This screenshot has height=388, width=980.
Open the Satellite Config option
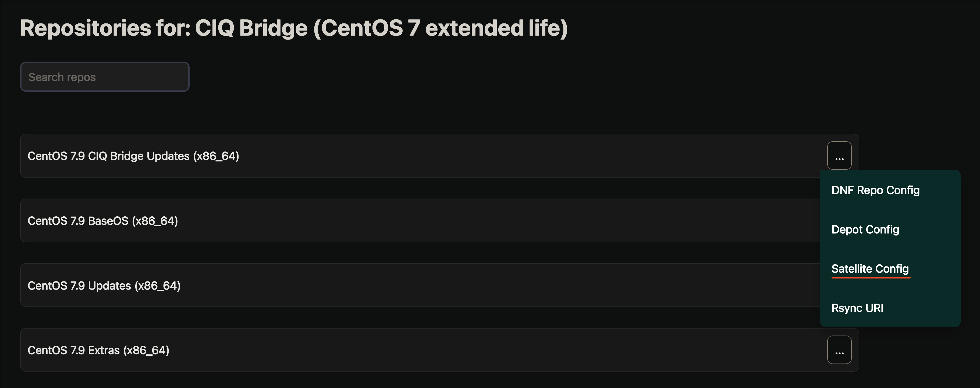[x=870, y=269]
